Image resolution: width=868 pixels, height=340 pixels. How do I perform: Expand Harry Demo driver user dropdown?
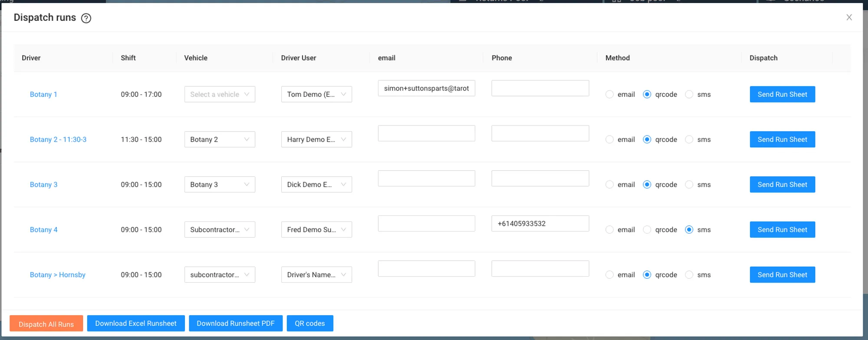[x=316, y=139]
